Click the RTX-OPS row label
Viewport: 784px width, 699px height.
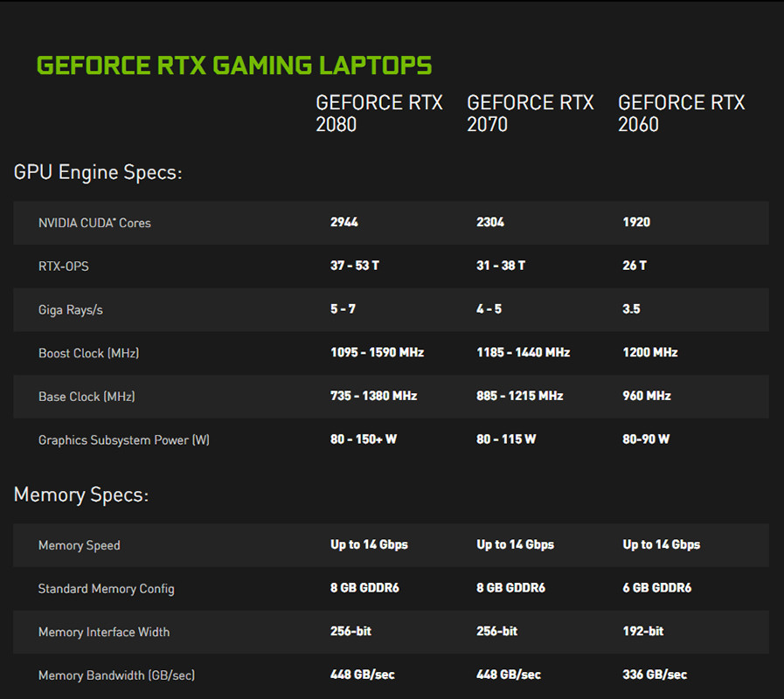tap(63, 266)
